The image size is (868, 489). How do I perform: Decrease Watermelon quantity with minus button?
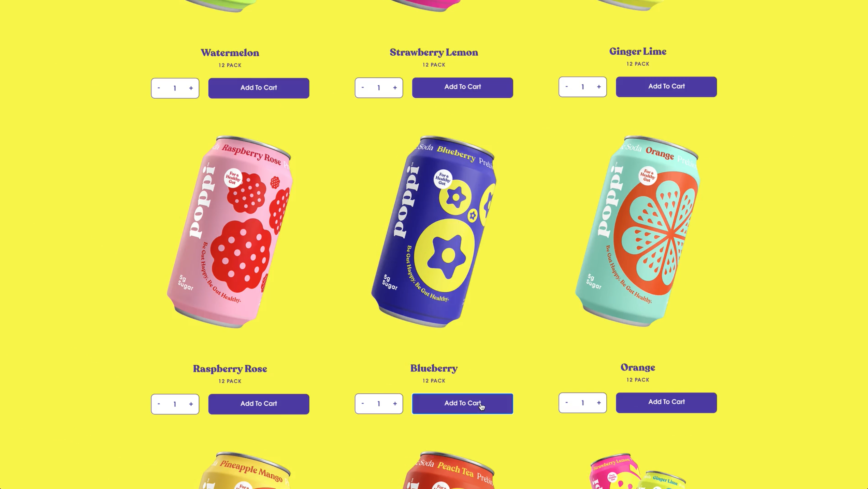tap(159, 88)
